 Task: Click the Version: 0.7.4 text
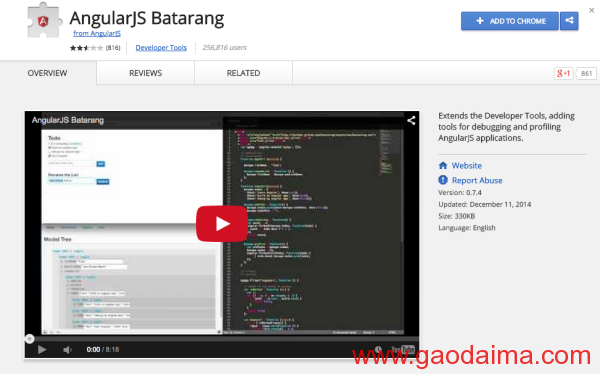coord(460,193)
